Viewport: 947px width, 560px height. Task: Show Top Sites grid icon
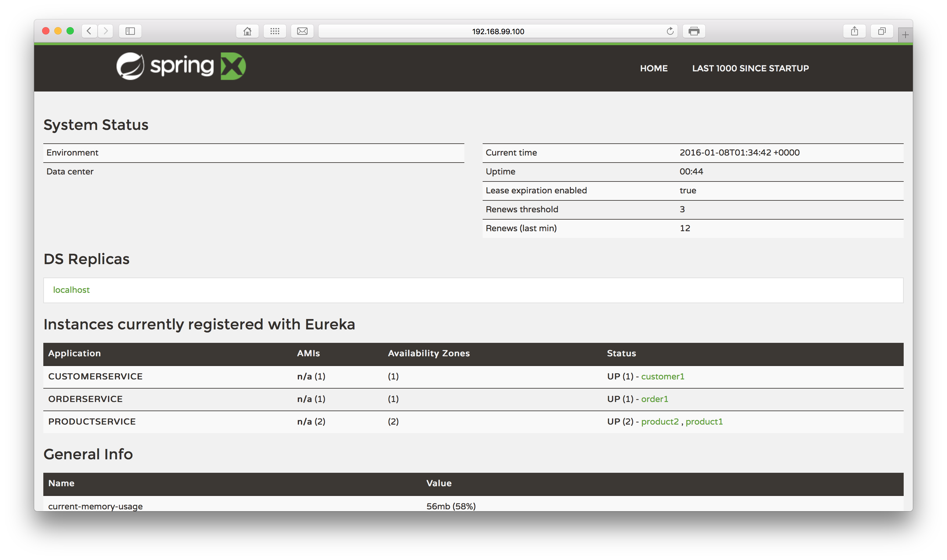coord(275,31)
